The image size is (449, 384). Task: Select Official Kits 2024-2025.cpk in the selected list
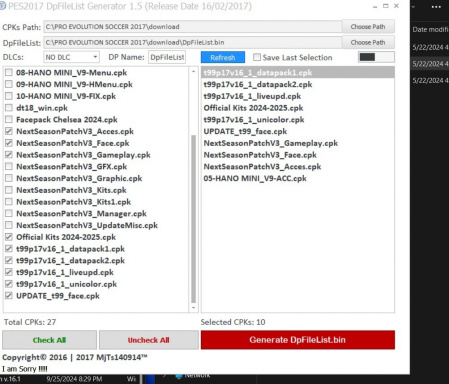(x=298, y=108)
